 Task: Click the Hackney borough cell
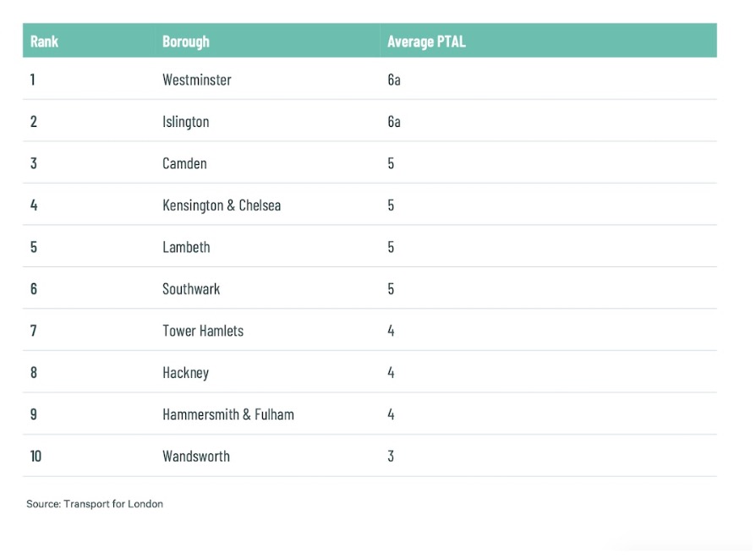pos(185,373)
